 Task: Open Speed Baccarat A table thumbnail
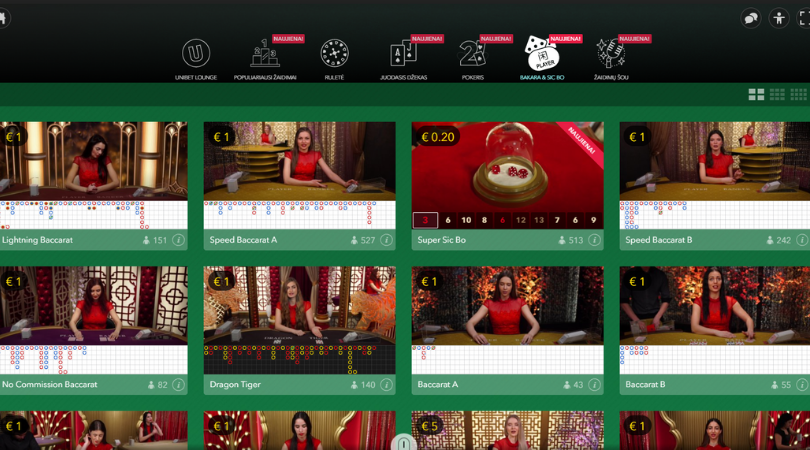(300, 161)
